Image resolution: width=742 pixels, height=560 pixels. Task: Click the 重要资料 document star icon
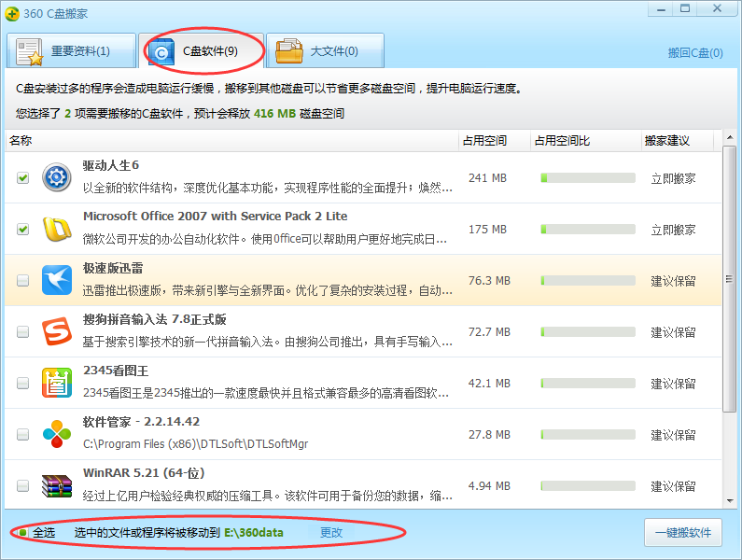coord(29,51)
